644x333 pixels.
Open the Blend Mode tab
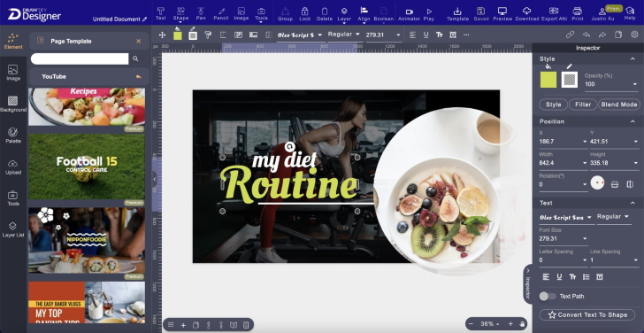tap(618, 105)
